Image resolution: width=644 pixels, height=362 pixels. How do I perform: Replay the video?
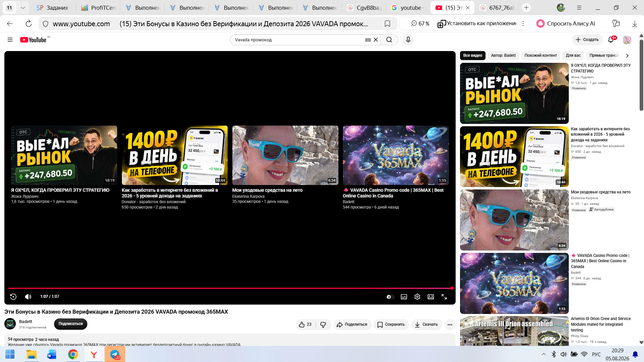[13, 297]
